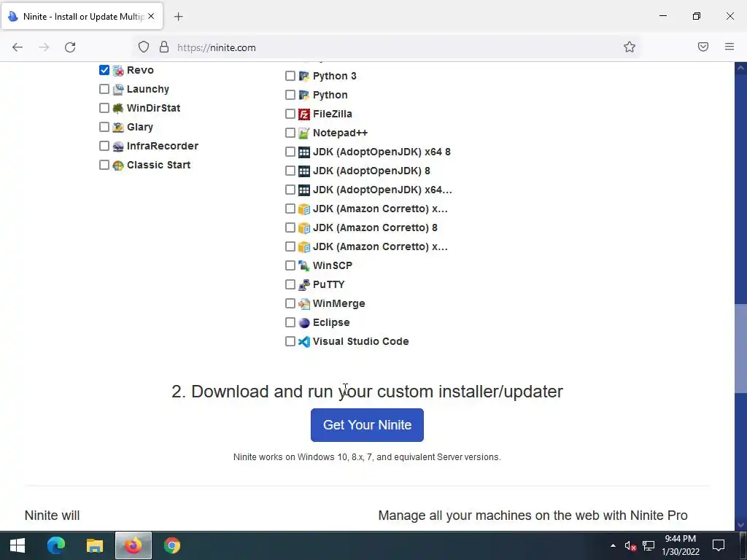
Task: Select the PuTTY checkbox
Action: [x=290, y=284]
